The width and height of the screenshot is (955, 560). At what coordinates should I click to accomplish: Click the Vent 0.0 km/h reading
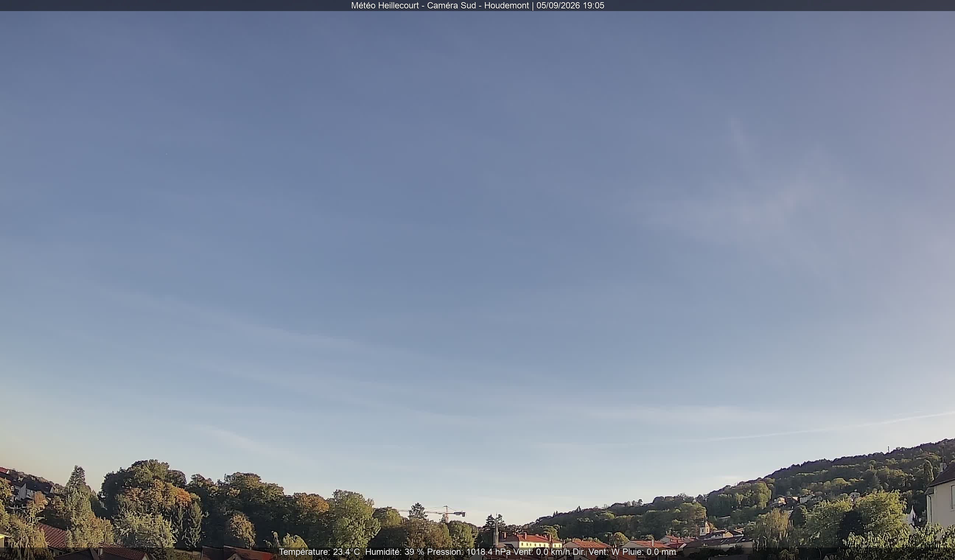coord(542,552)
